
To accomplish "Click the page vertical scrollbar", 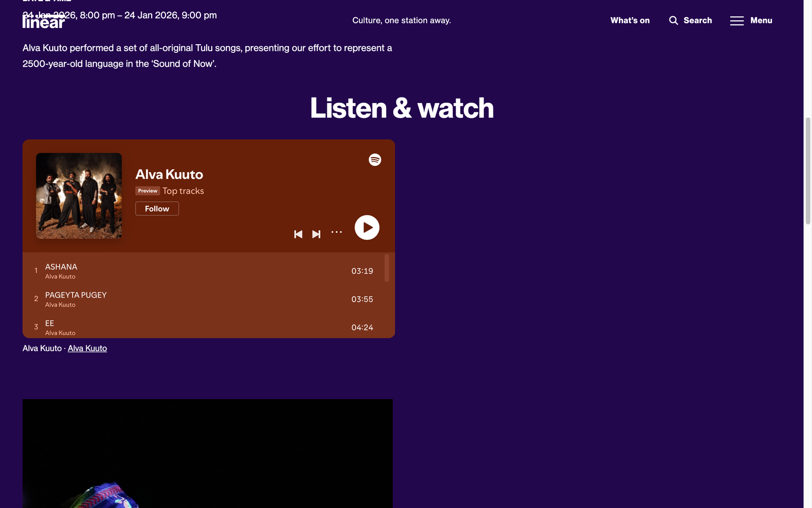I will [x=808, y=170].
